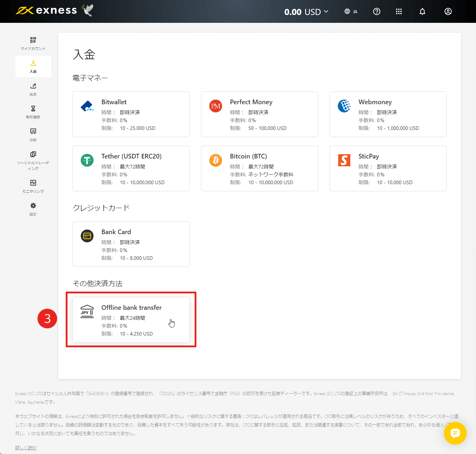Select 入金 in the sidebar
This screenshot has width=476, height=454.
coord(33,66)
